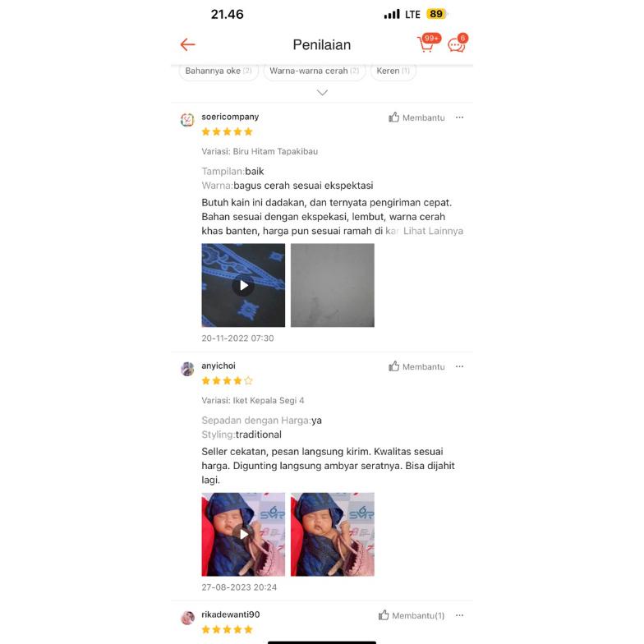Open the baby photo thumbnail without play button
644x644 pixels.
[333, 534]
